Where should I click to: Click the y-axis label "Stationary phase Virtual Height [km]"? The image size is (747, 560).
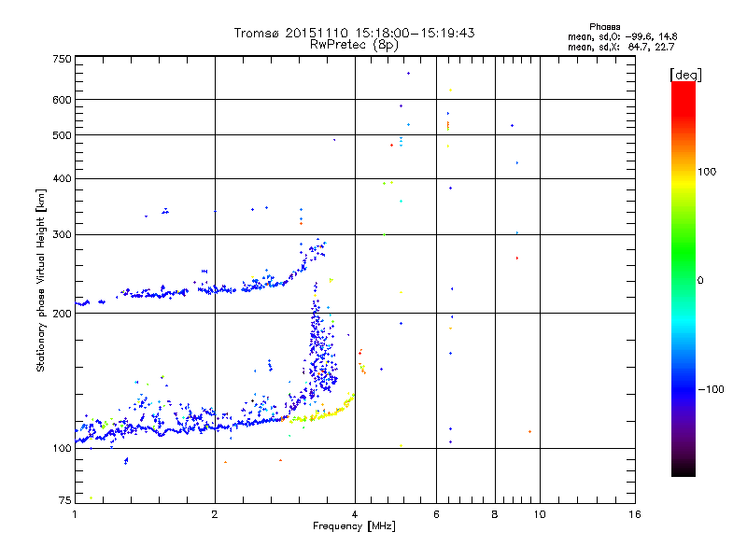(41, 281)
